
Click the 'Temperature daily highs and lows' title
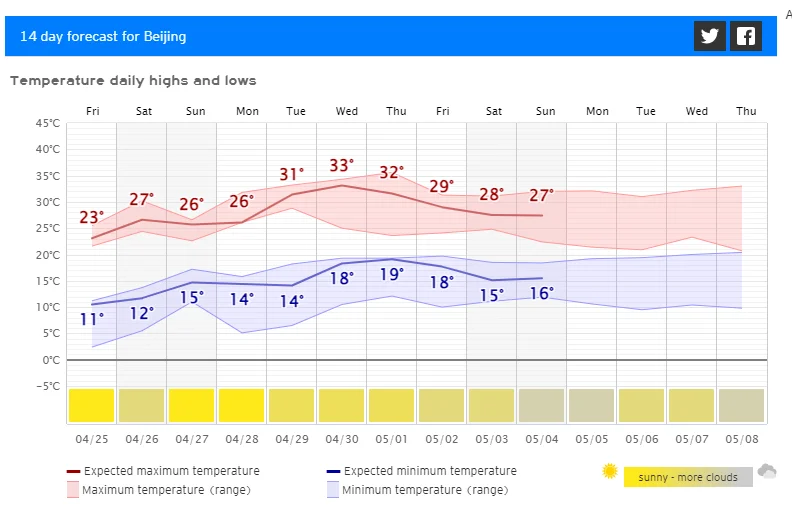click(134, 80)
